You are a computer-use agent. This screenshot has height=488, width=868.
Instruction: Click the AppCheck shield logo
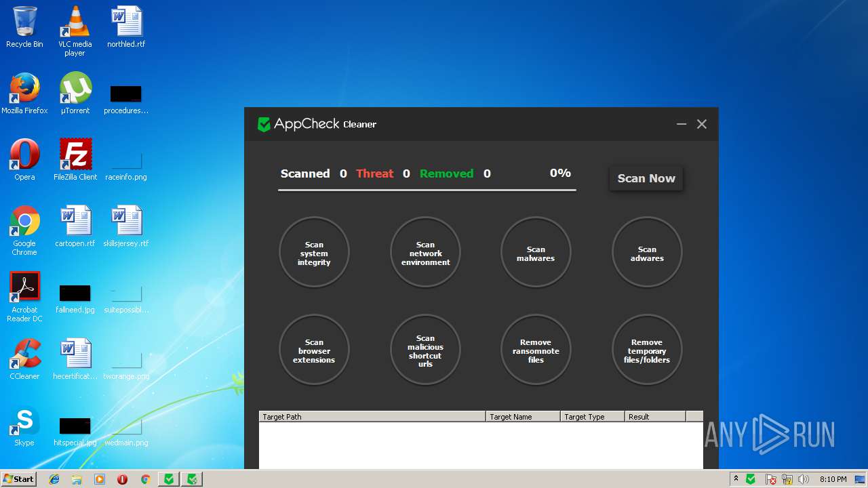pyautogui.click(x=264, y=124)
